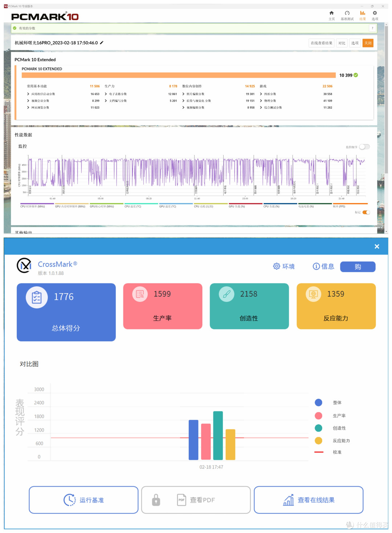392x533 pixels.
Task: Click the creativity (创造性) brush icon
Action: click(x=226, y=294)
